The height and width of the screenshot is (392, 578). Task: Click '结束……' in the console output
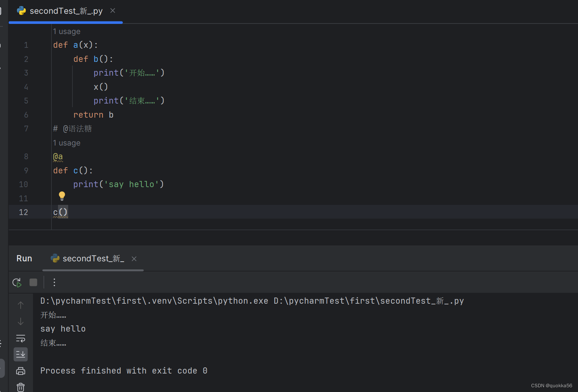pos(53,343)
